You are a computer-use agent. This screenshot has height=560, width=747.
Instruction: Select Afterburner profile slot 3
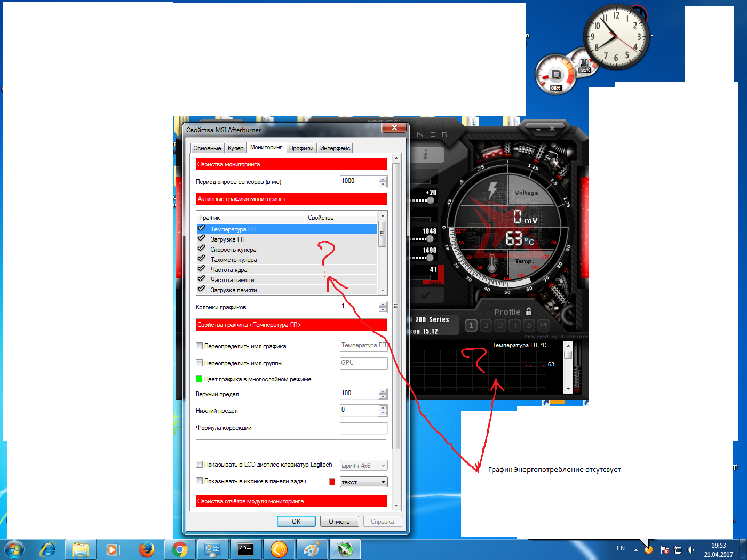coord(500,325)
